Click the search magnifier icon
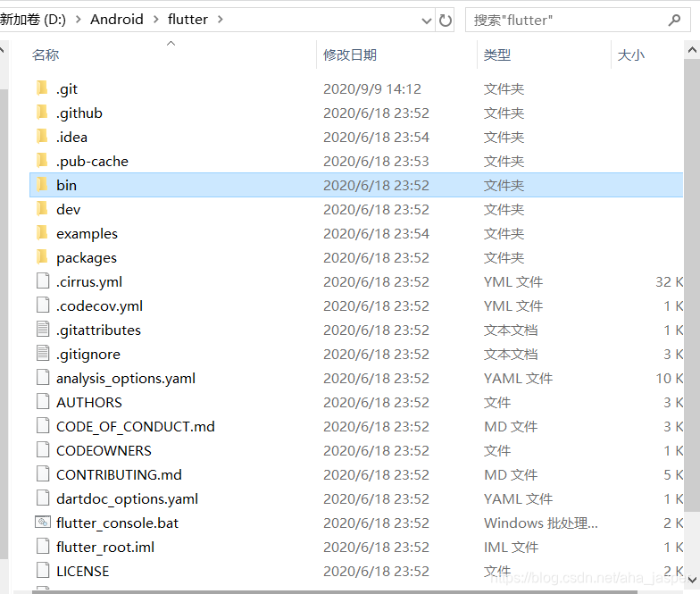700x594 pixels. [x=675, y=20]
